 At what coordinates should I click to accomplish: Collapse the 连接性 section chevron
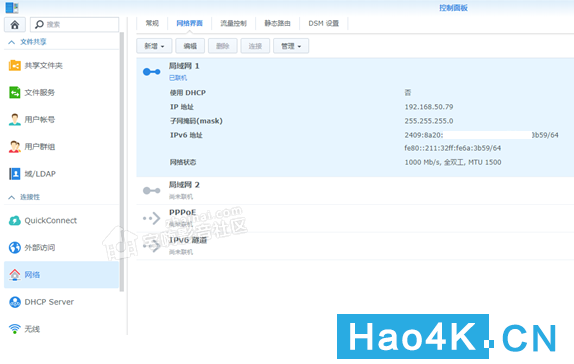(x=12, y=197)
